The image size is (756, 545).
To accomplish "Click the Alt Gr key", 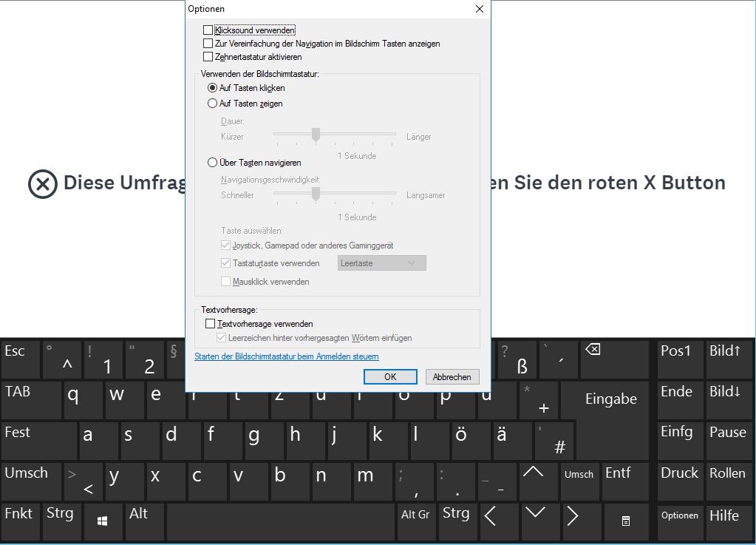I will coord(415,521).
